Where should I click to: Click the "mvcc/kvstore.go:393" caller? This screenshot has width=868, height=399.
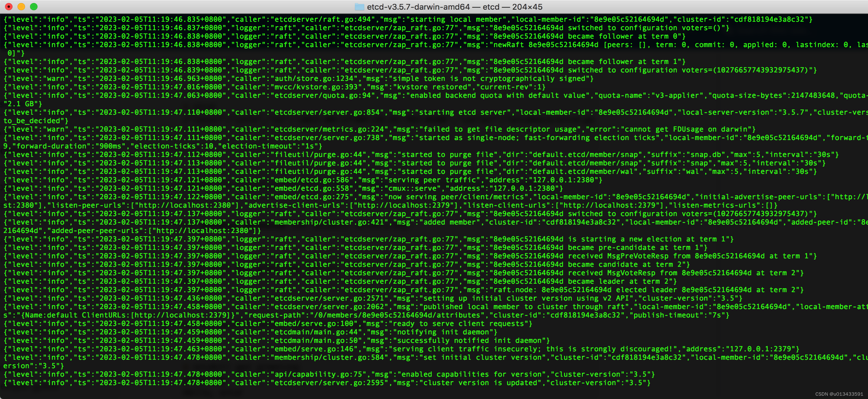pos(316,87)
